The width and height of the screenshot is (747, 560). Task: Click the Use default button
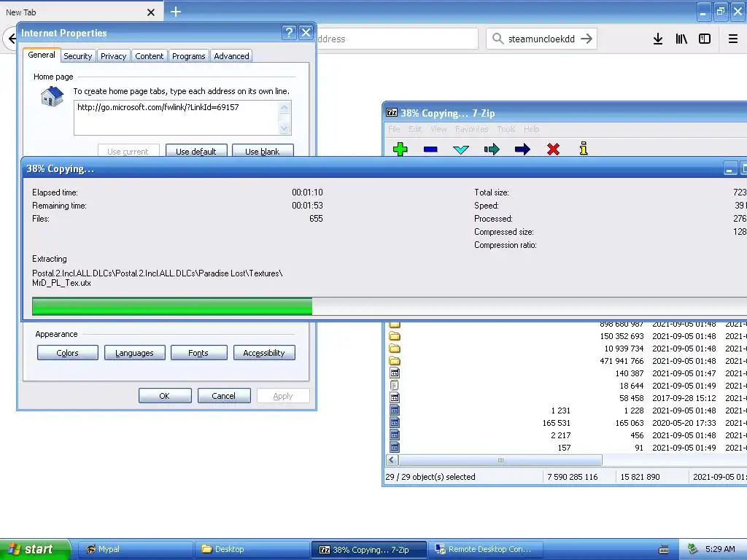[x=196, y=151]
